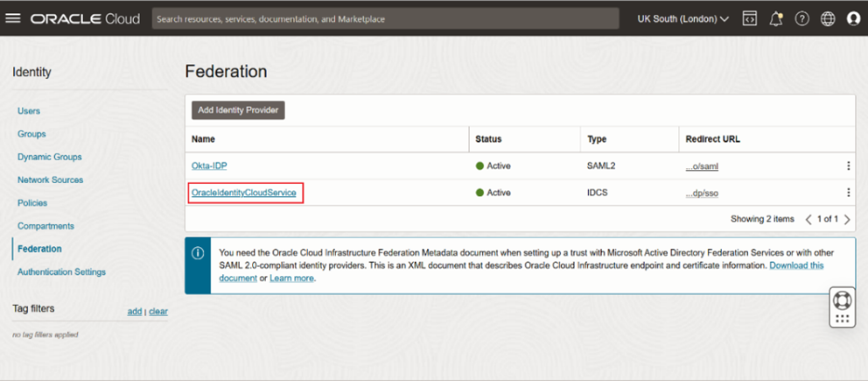868x381 pixels.
Task: Click the Tag filters heading
Action: [33, 308]
